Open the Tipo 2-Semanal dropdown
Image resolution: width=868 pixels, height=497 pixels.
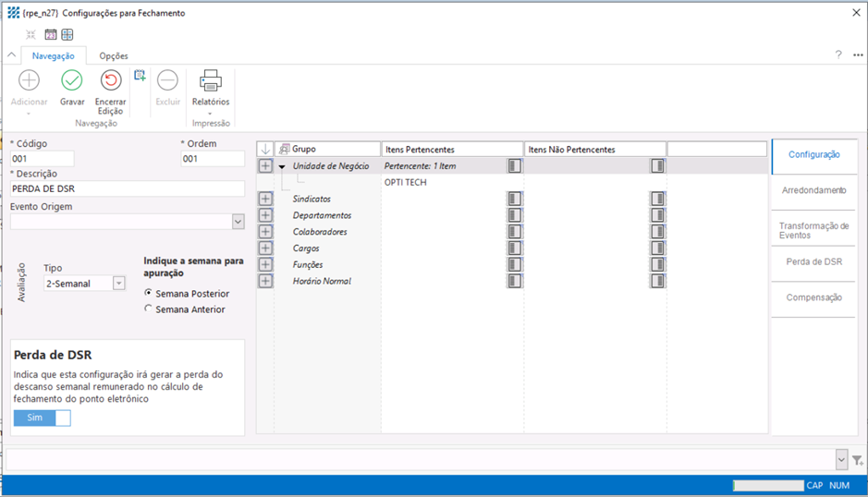(119, 284)
